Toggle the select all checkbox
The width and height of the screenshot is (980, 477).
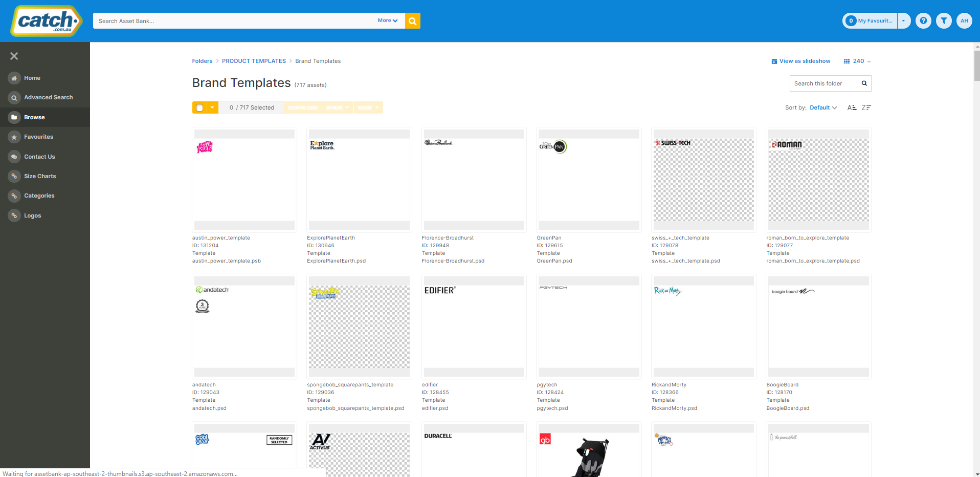[x=199, y=107]
